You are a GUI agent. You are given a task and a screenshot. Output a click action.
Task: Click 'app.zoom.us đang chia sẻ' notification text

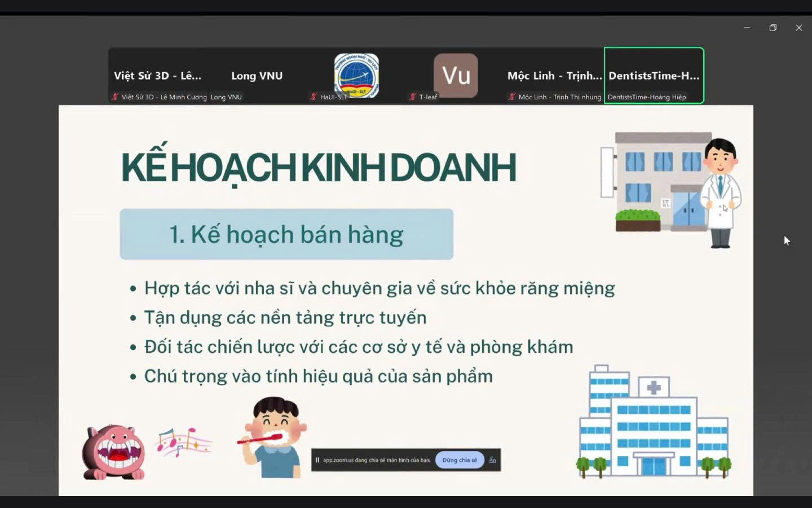[x=377, y=460]
